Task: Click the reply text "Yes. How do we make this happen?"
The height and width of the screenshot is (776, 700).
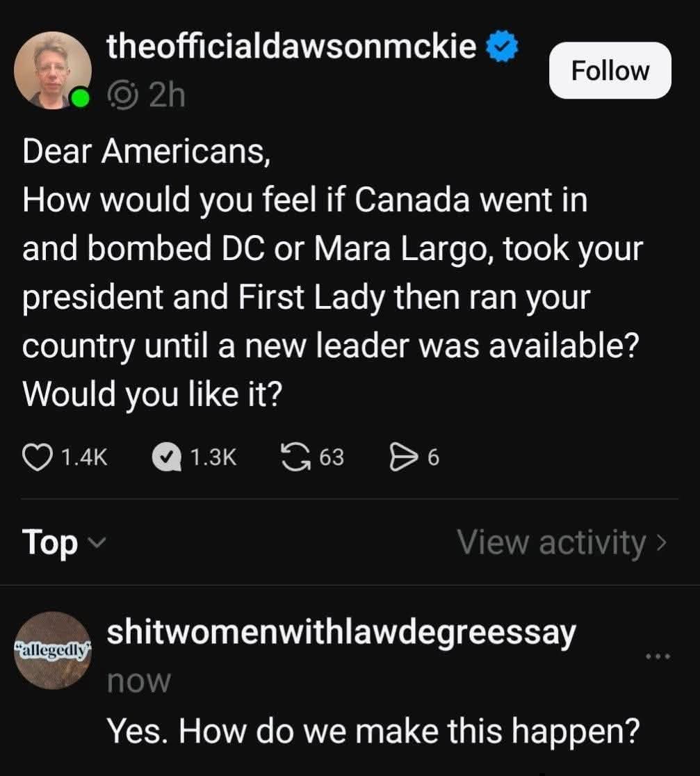Action: (x=372, y=731)
